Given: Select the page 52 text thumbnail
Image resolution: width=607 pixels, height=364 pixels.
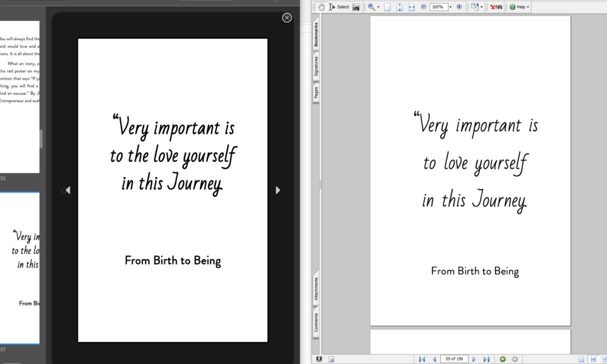Looking at the screenshot, I should 20,97.
